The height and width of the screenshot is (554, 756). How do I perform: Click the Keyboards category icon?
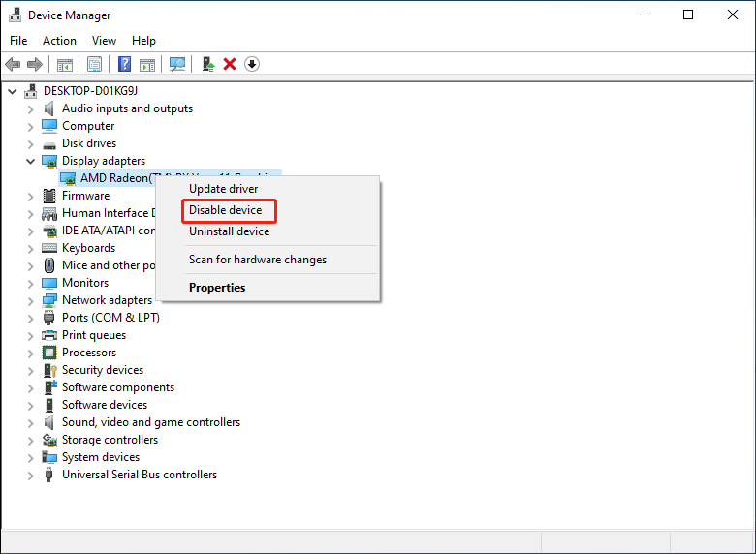pos(49,248)
